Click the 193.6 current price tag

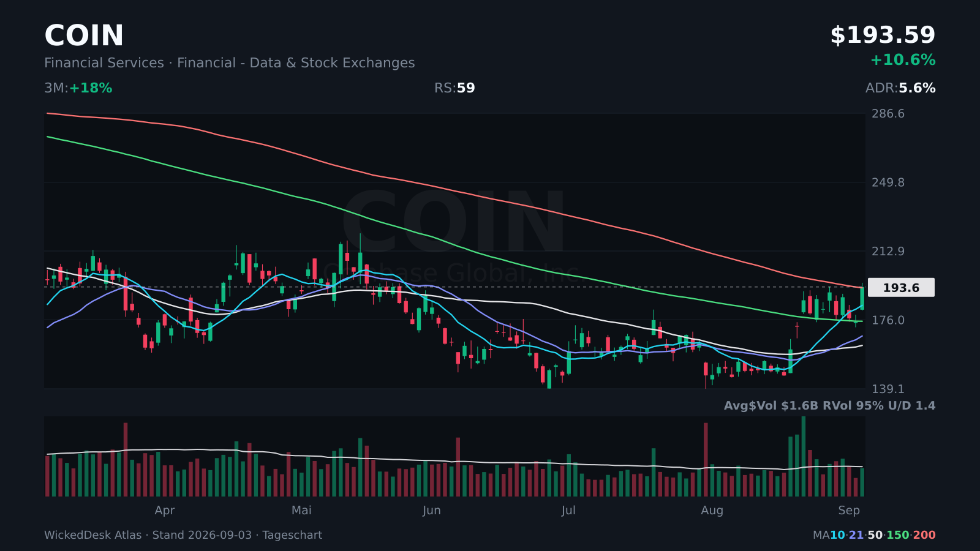click(901, 288)
